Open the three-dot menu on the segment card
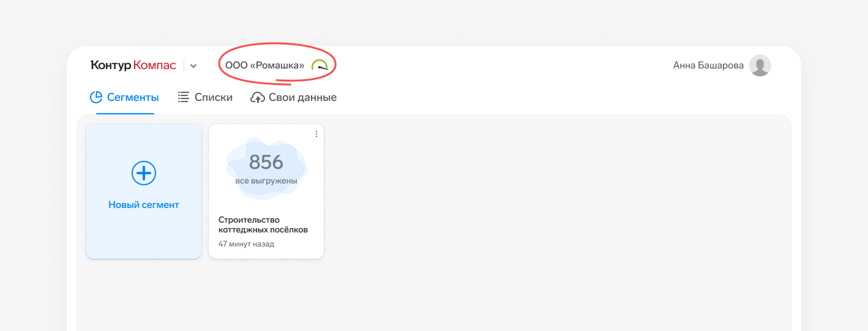Image resolution: width=868 pixels, height=331 pixels. pos(316,134)
